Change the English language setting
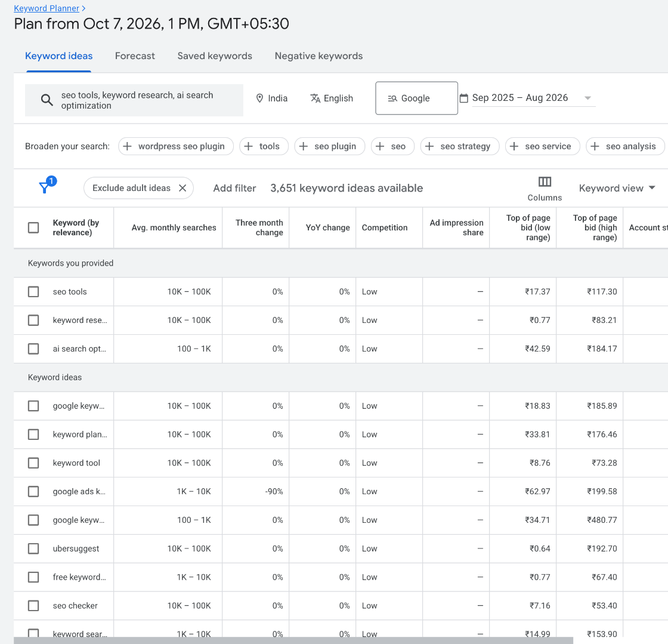 pos(332,98)
